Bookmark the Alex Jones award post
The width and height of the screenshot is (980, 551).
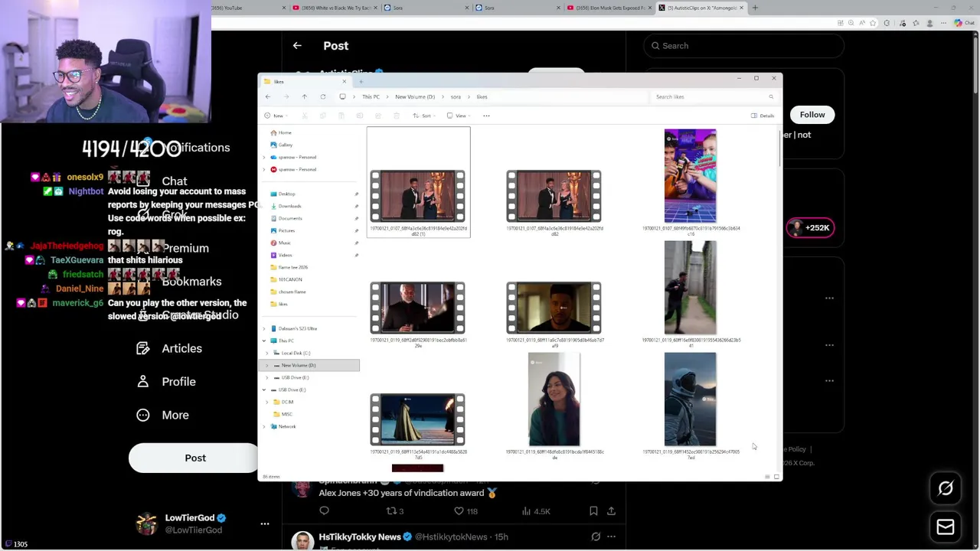tap(593, 511)
